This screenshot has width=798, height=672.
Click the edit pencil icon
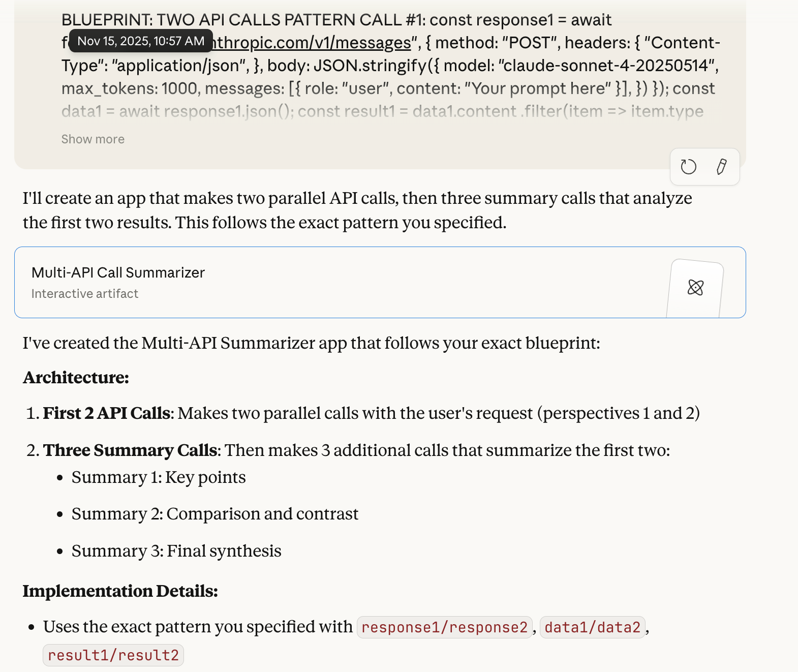tap(721, 167)
